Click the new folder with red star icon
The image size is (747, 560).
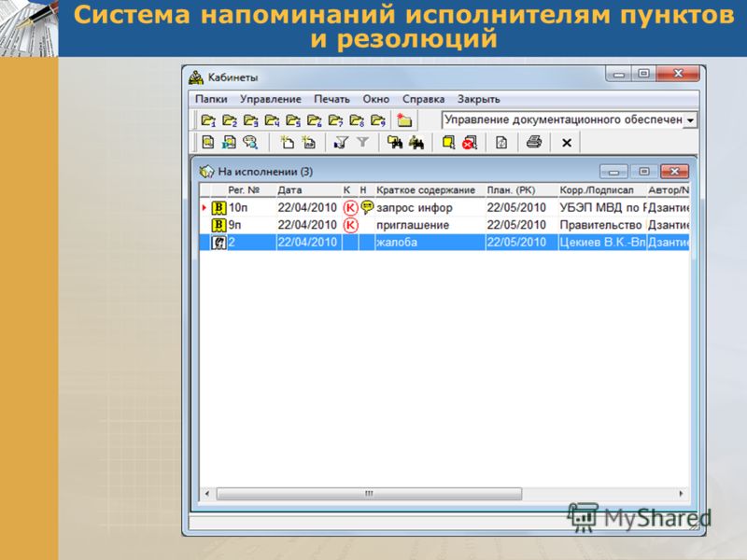[x=404, y=120]
